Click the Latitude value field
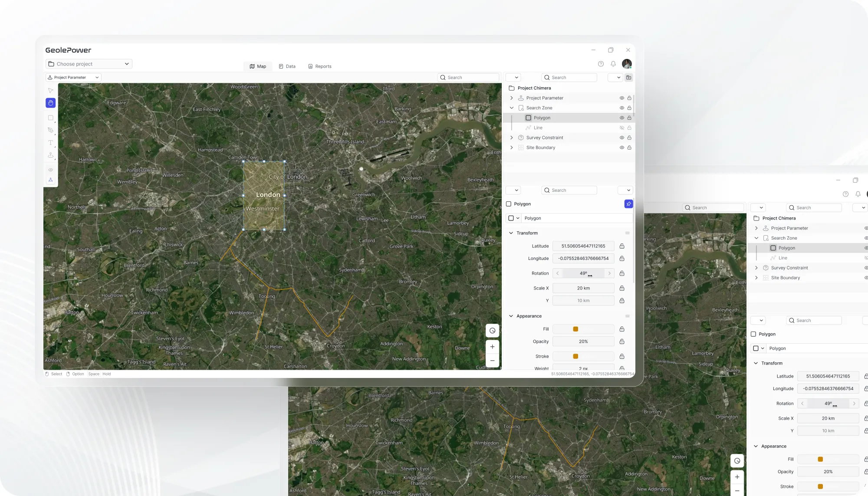Screen dimensions: 868x496 point(583,246)
